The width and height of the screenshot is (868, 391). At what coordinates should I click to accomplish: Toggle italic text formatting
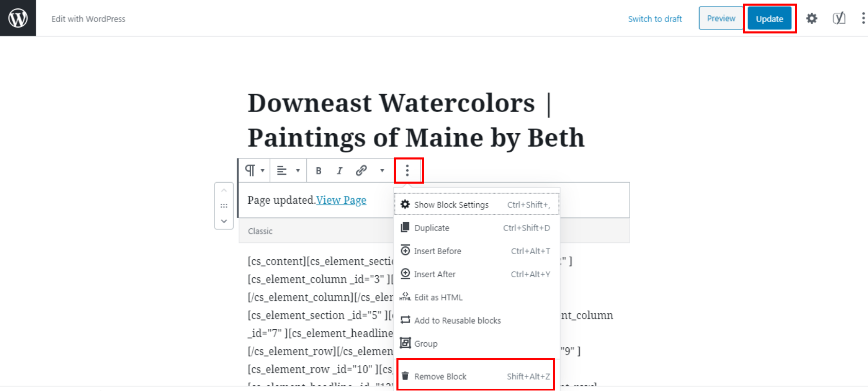tap(339, 171)
